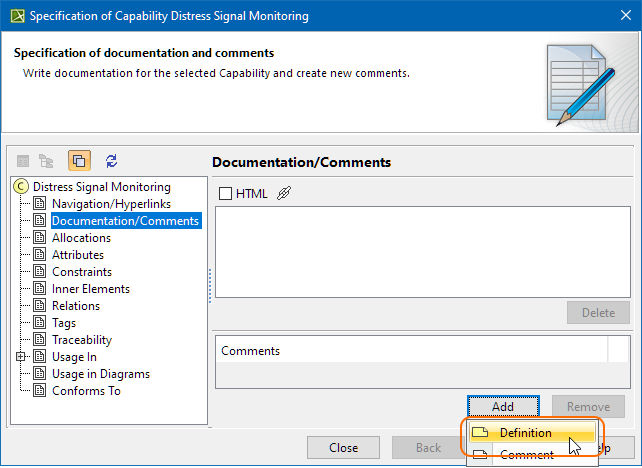Click the Allocations page icon in tree
The width and height of the screenshot is (642, 468).
(x=40, y=238)
